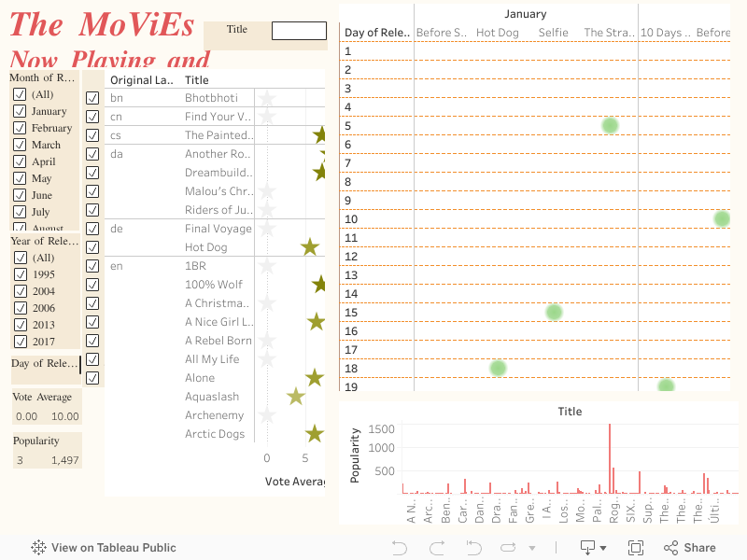Click the grey star for Bhotbhoti
The image size is (747, 560).
[x=267, y=98]
